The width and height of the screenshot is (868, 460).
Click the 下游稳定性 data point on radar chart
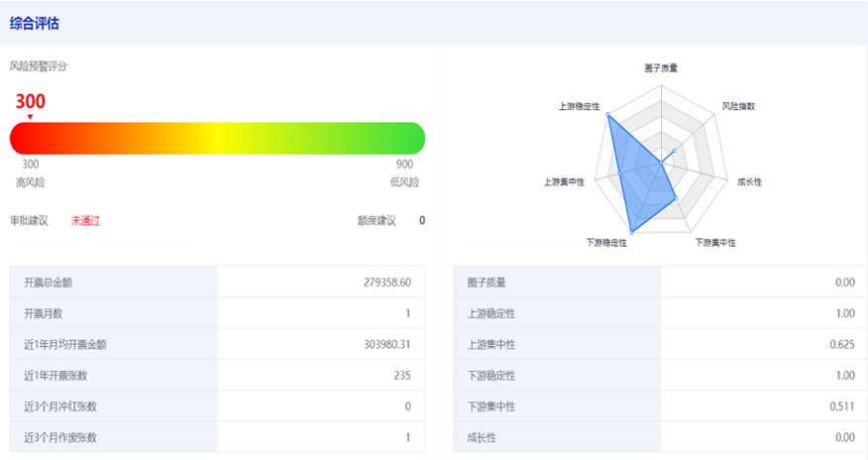(631, 231)
